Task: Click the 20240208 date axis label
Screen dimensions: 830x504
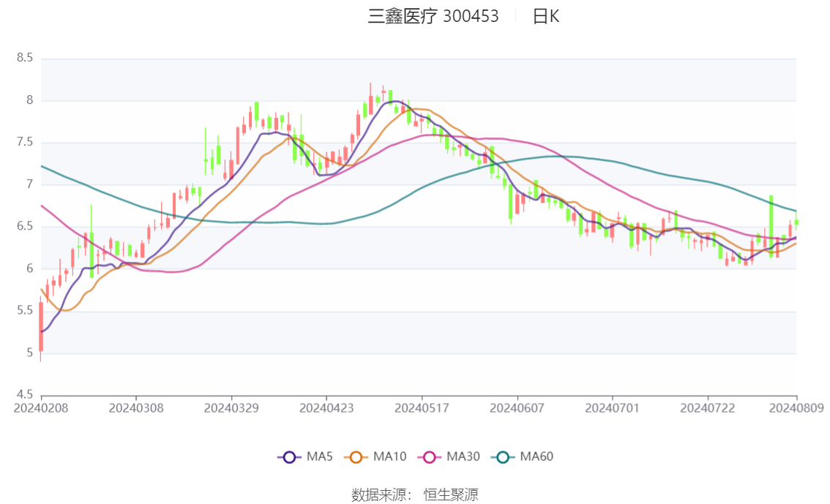Action: click(x=41, y=408)
